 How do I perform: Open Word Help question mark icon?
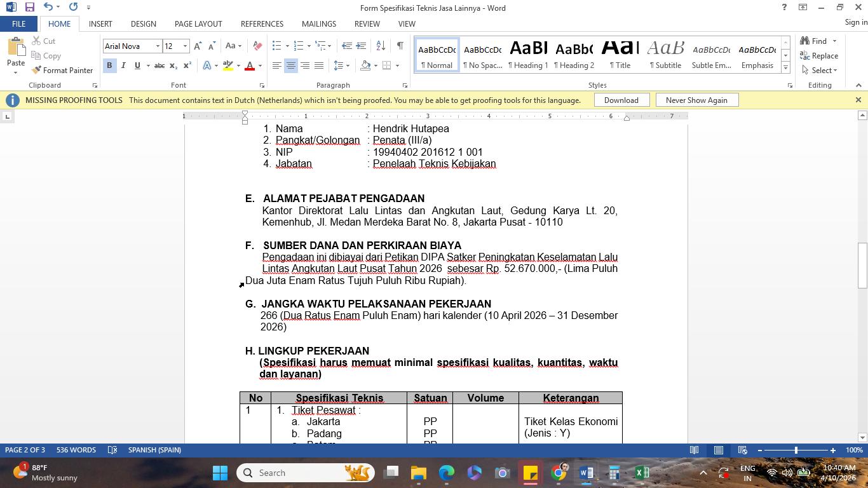(784, 8)
